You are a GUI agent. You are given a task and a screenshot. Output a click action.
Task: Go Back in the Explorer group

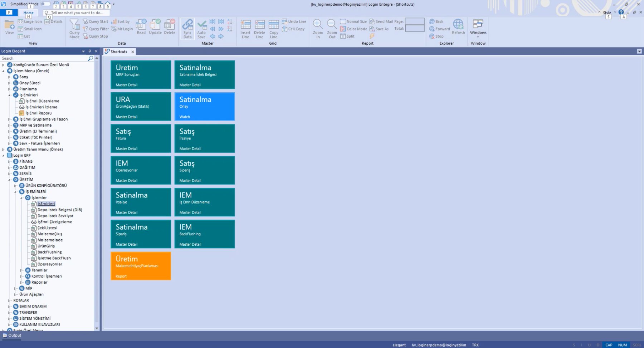tap(436, 21)
